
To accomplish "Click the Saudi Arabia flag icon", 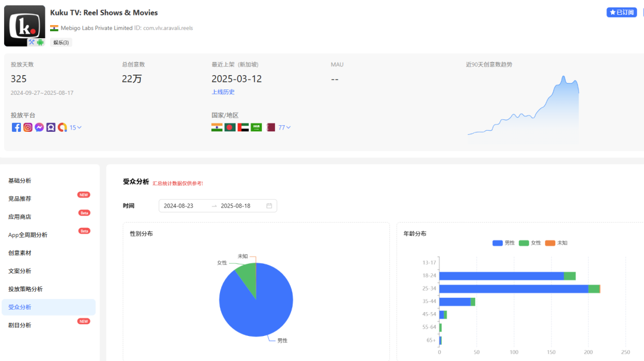I will (x=256, y=128).
